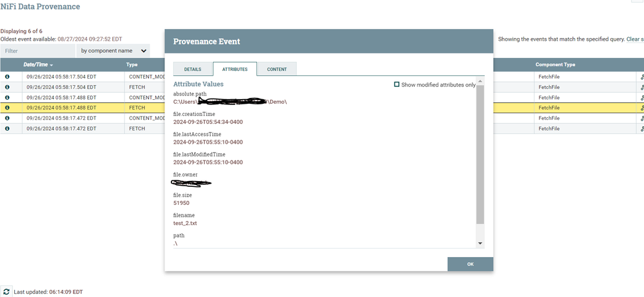The width and height of the screenshot is (644, 297).
Task: Sort by Date/Time column header arrow
Action: pyautogui.click(x=52, y=65)
